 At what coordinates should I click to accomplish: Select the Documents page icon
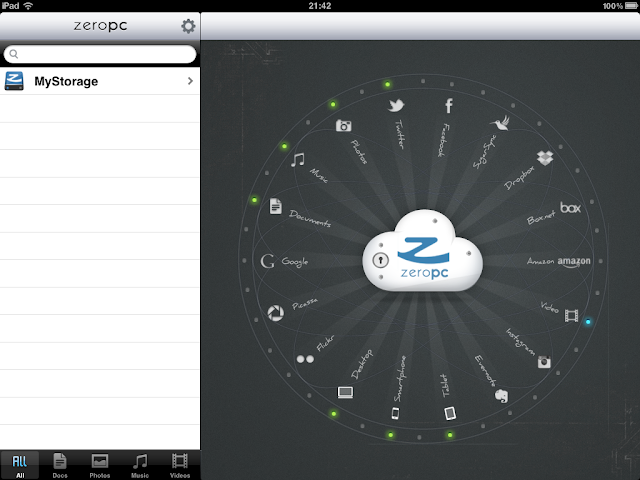pos(276,206)
